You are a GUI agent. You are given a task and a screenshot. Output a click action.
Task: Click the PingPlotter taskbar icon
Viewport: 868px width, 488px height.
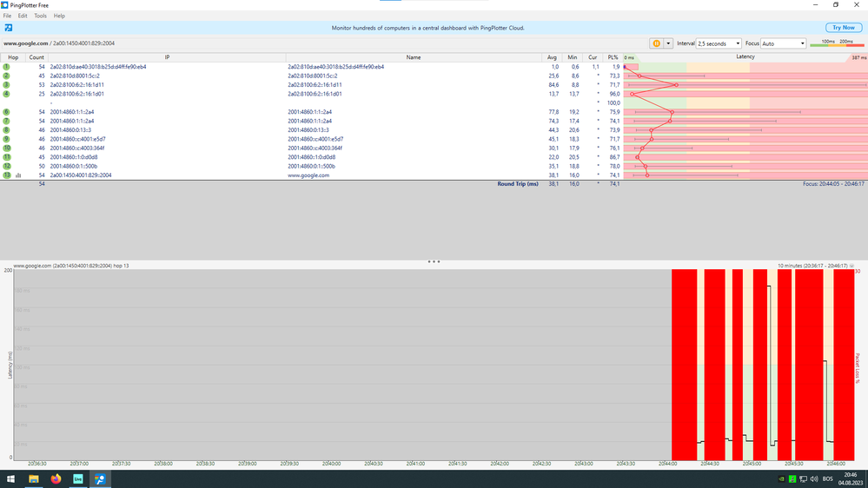[100, 479]
